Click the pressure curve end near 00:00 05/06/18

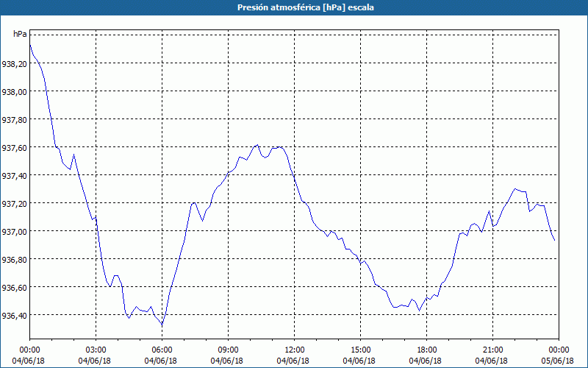[x=555, y=241]
